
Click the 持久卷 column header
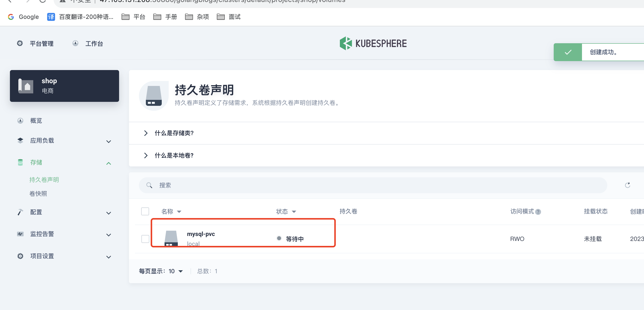tap(348, 211)
